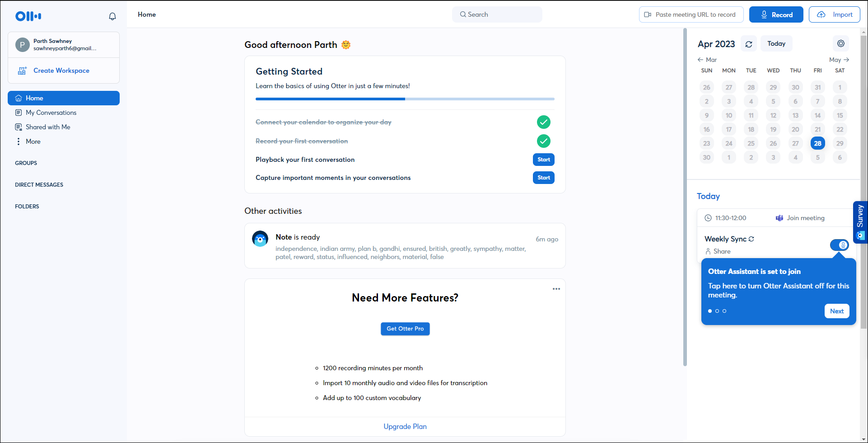Start Playback your first conversation
The image size is (868, 443).
(544, 160)
